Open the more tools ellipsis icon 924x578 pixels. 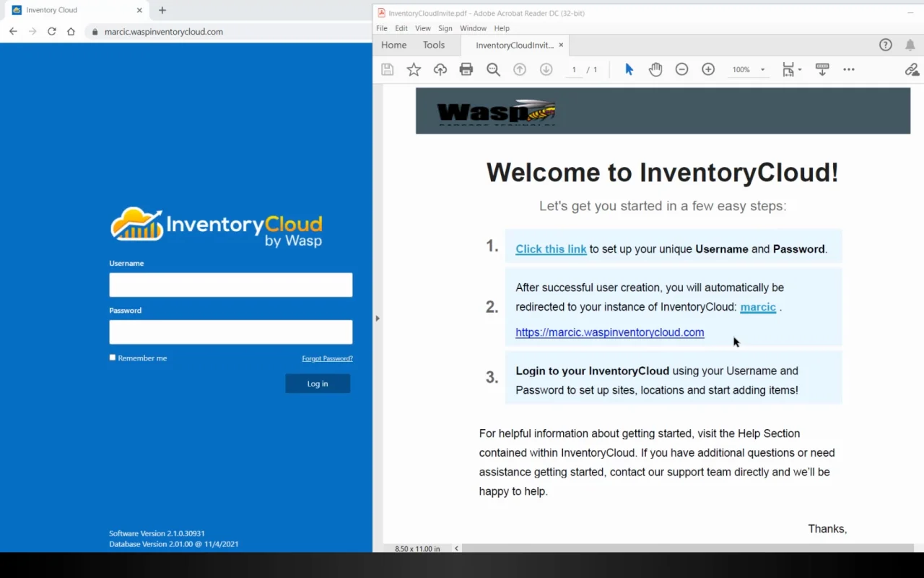tap(849, 69)
